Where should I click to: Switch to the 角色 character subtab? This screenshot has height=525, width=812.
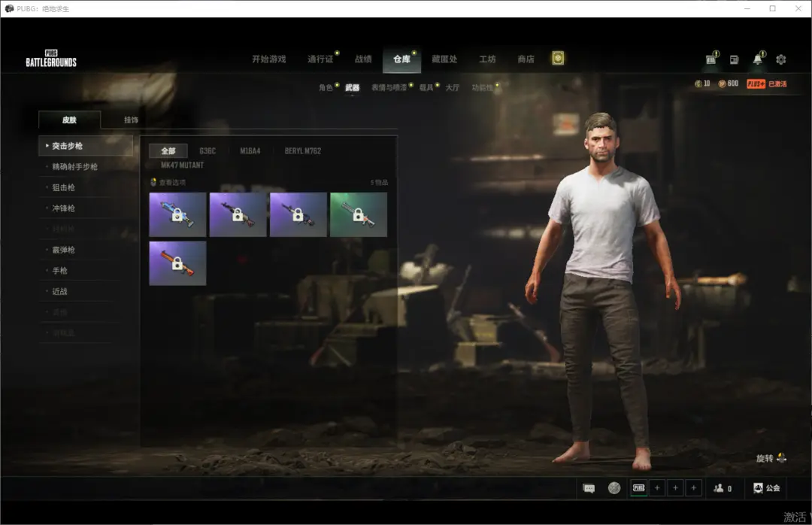[x=326, y=87]
